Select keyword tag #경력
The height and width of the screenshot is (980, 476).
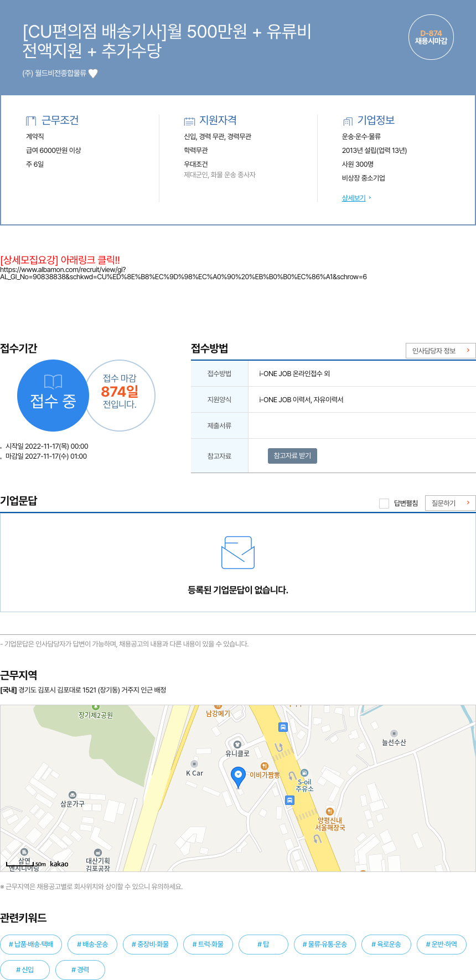80,970
